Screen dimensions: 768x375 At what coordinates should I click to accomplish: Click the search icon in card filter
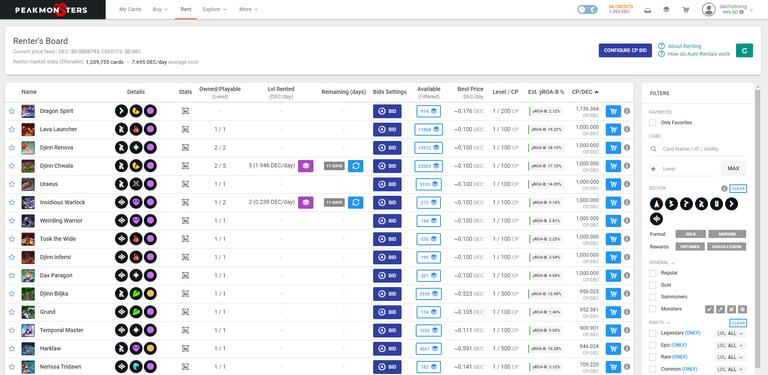click(653, 149)
